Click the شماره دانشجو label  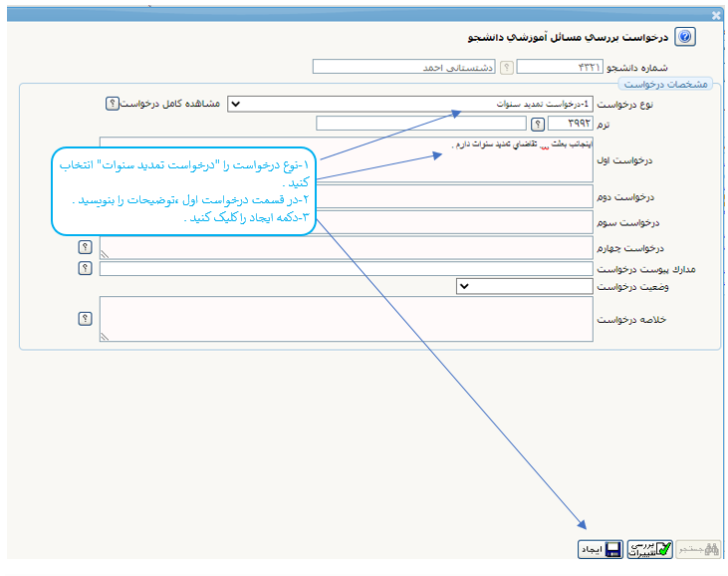click(637, 68)
